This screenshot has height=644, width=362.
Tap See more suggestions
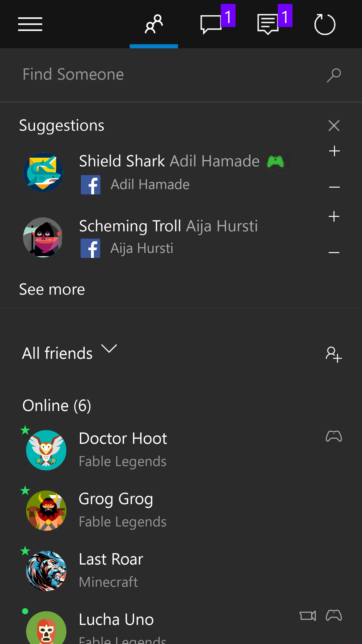tap(52, 290)
